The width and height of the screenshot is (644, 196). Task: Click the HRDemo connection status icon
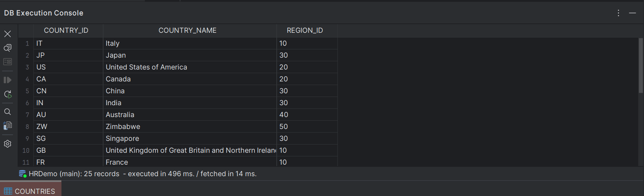pyautogui.click(x=23, y=174)
